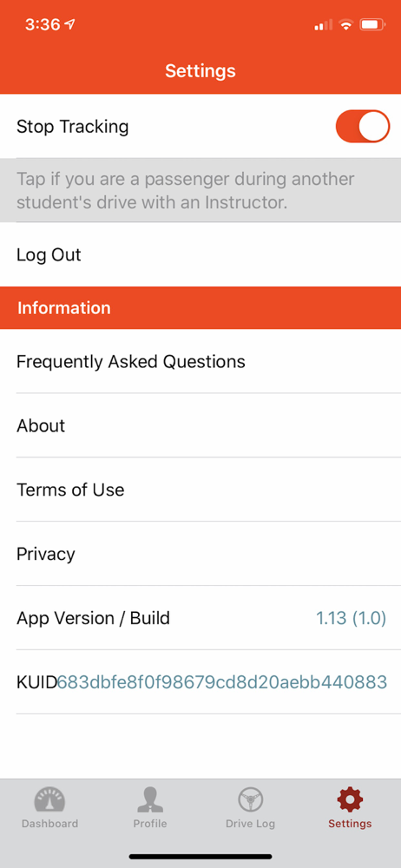
Task: Toggle the Stop Tracking switch
Action: coord(363,126)
